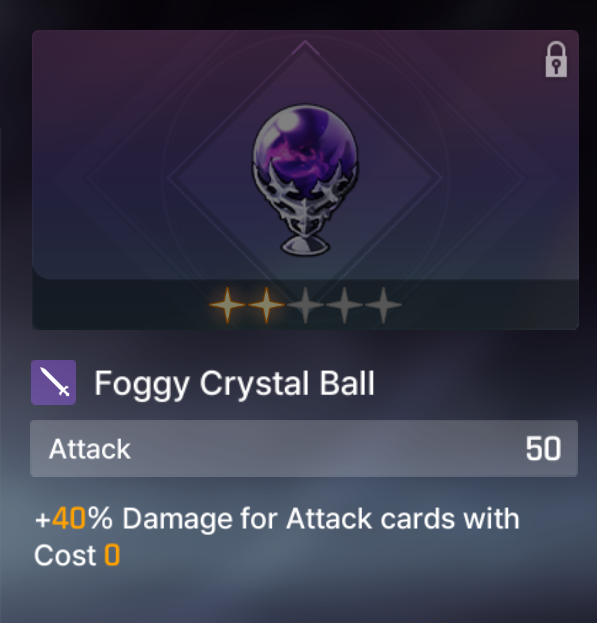Click the orange 40 percent damage value
Screen dimensions: 597x623
[69, 519]
